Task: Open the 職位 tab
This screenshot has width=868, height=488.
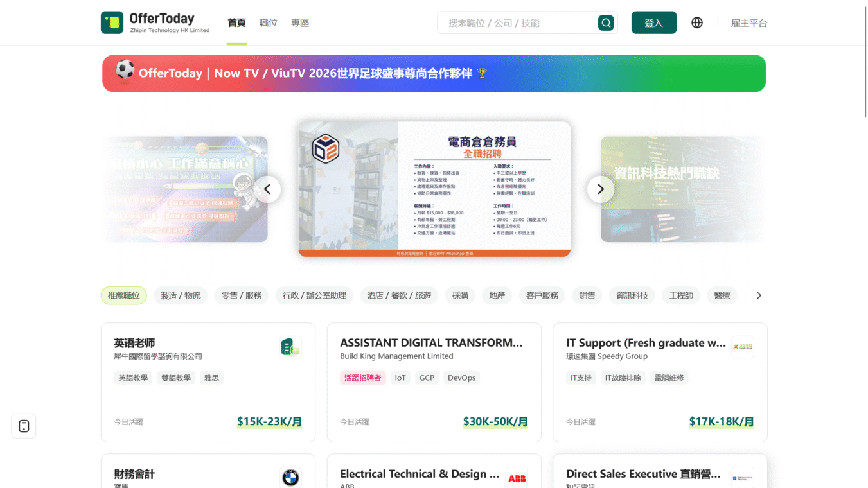Action: point(269,22)
